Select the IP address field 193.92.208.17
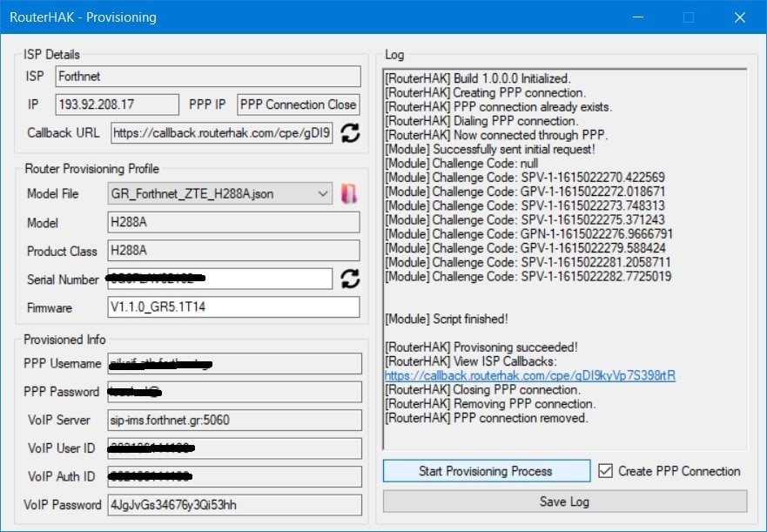 (117, 104)
